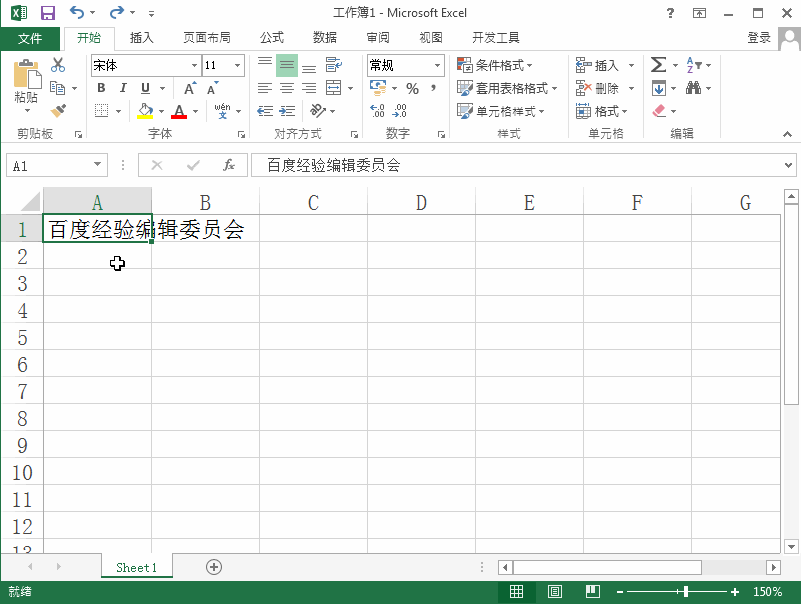The height and width of the screenshot is (604, 801).
Task: Apply percent style
Action: click(x=412, y=88)
